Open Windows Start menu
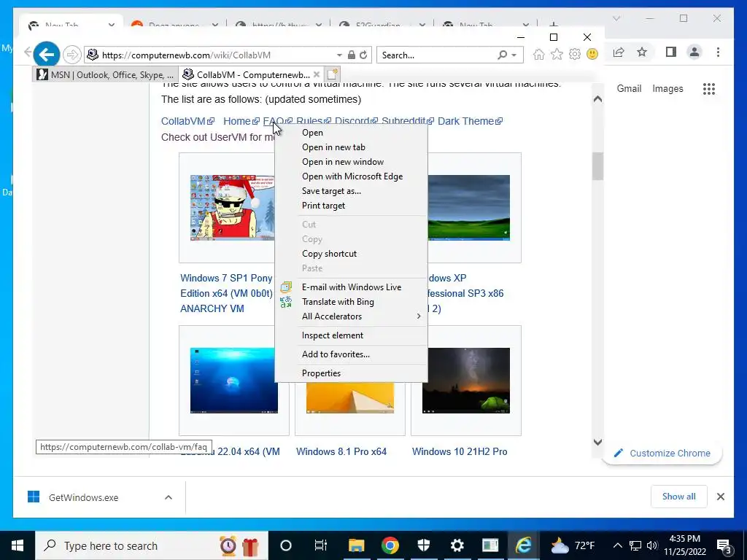Image resolution: width=747 pixels, height=560 pixels. click(18, 545)
